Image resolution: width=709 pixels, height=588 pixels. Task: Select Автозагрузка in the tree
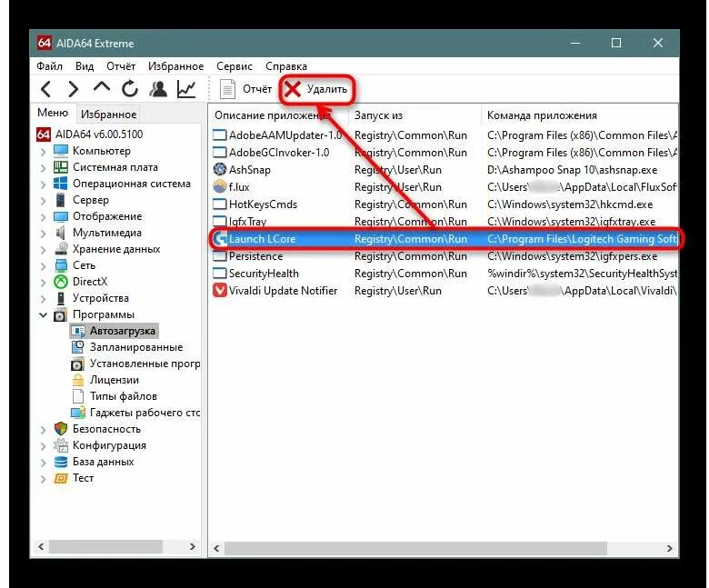(x=122, y=331)
